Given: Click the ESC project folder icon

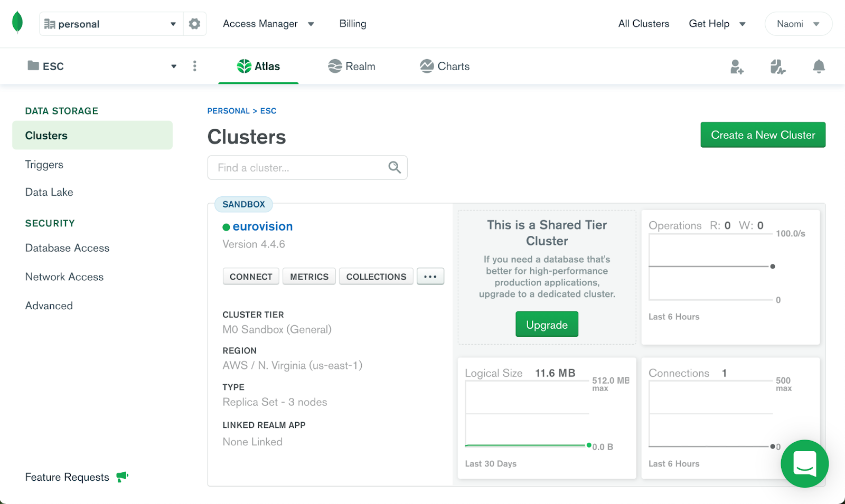Looking at the screenshot, I should pos(33,65).
